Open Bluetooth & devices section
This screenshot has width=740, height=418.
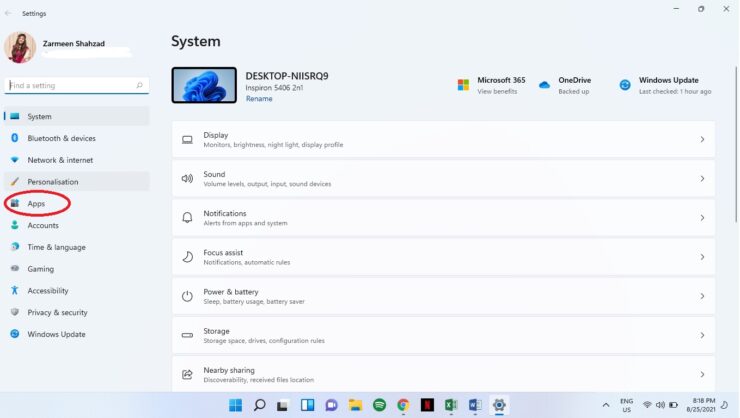[77, 138]
